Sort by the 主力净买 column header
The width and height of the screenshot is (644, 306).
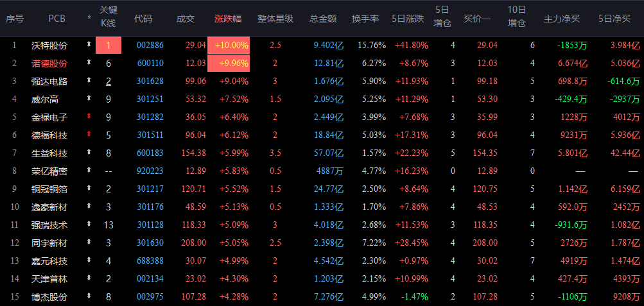562,19
